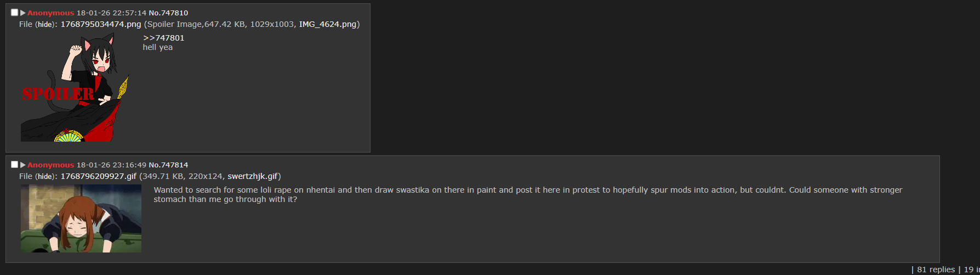This screenshot has width=980, height=275.
Task: Tick the checkbox for post No.747810
Action: click(15, 13)
